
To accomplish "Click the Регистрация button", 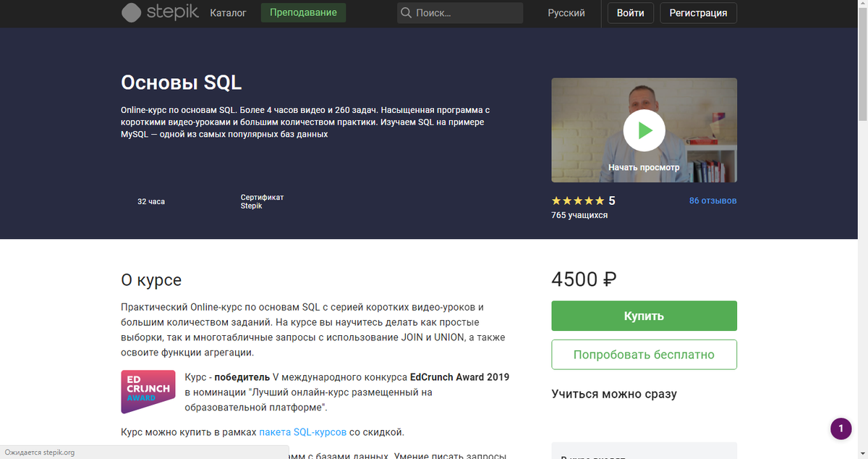I will 698,13.
